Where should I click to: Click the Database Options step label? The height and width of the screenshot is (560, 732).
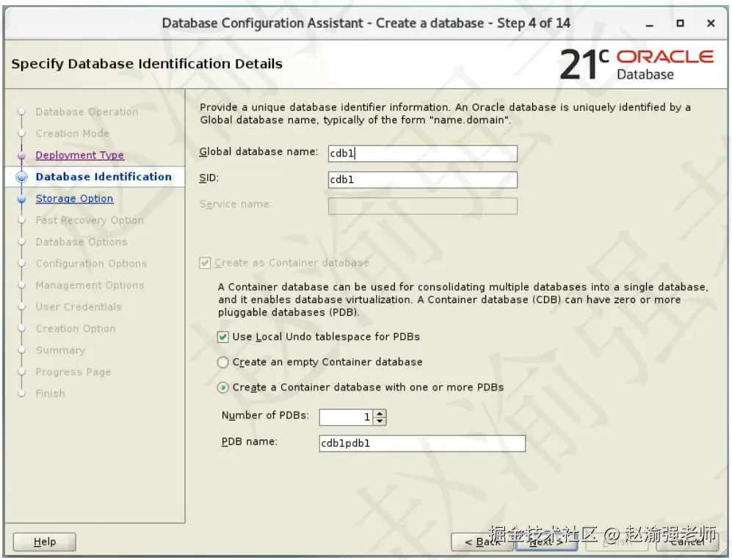[81, 241]
